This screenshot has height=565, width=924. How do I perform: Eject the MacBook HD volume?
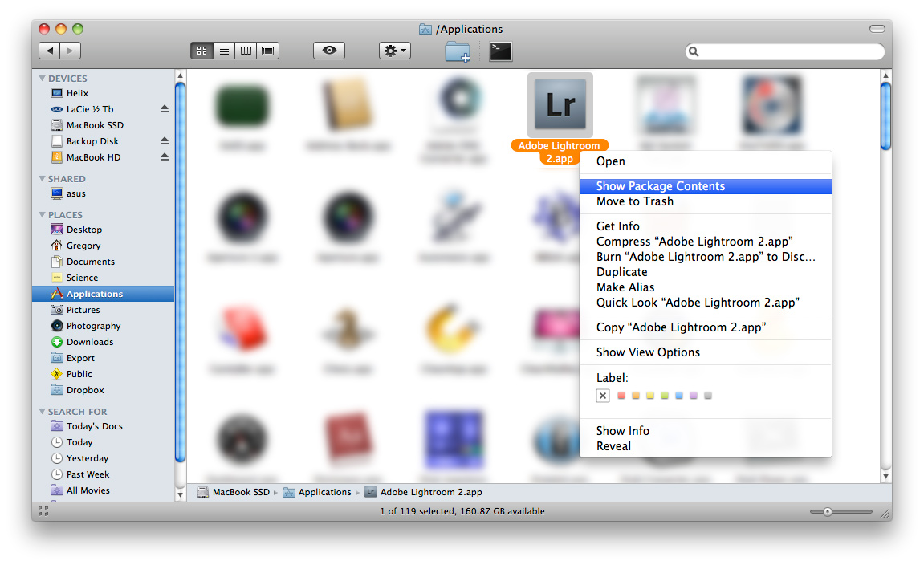[x=165, y=156]
